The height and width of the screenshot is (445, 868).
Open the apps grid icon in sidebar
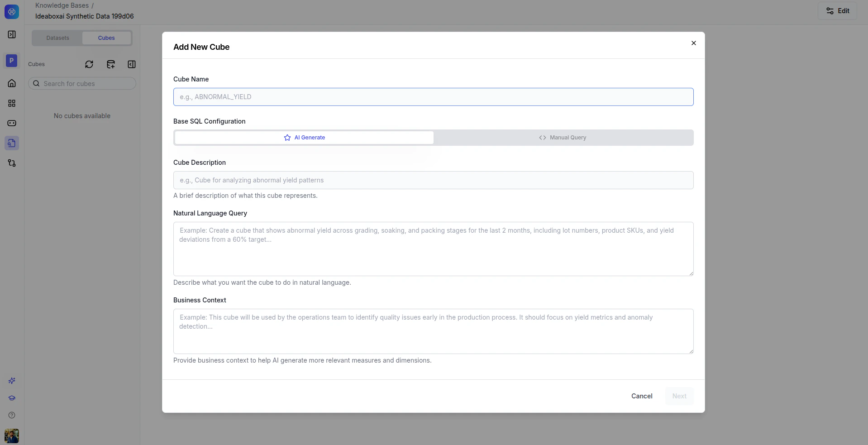[12, 103]
